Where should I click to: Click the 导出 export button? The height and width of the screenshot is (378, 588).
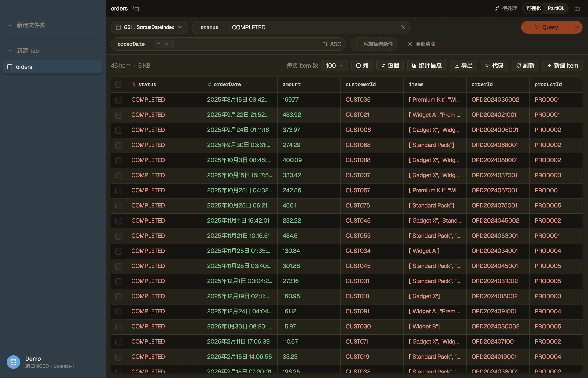[463, 66]
